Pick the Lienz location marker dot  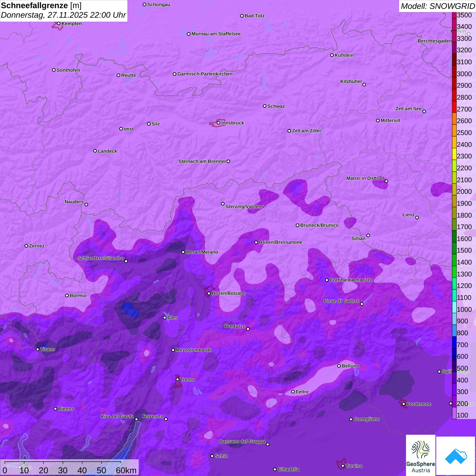tap(417, 218)
